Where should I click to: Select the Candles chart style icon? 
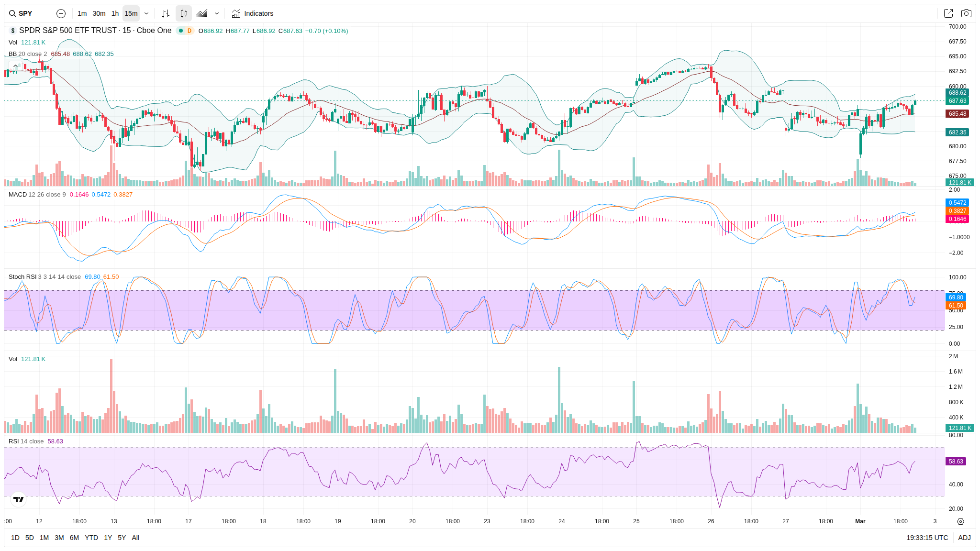click(x=184, y=13)
